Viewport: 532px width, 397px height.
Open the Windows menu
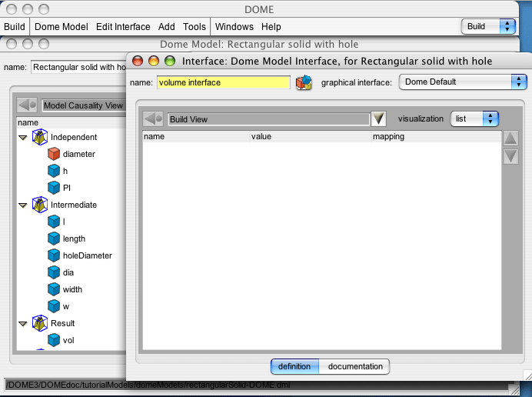pyautogui.click(x=234, y=26)
